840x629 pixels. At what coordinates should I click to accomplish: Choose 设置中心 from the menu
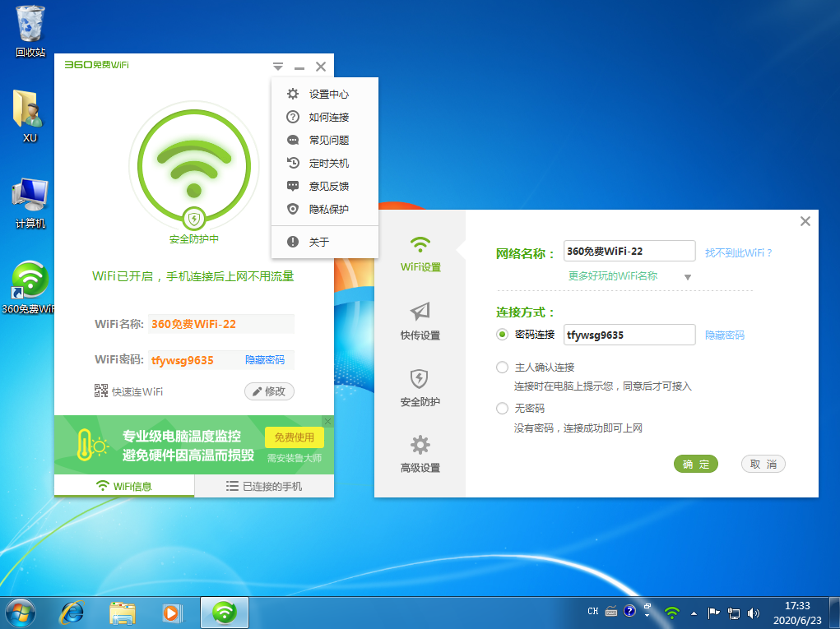(x=328, y=95)
